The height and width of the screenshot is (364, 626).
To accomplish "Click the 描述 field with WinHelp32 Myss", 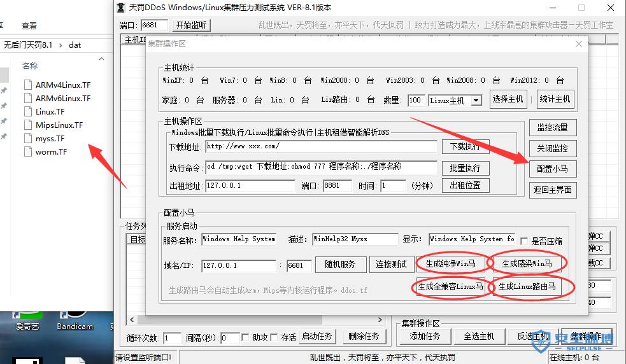I will 355,239.
